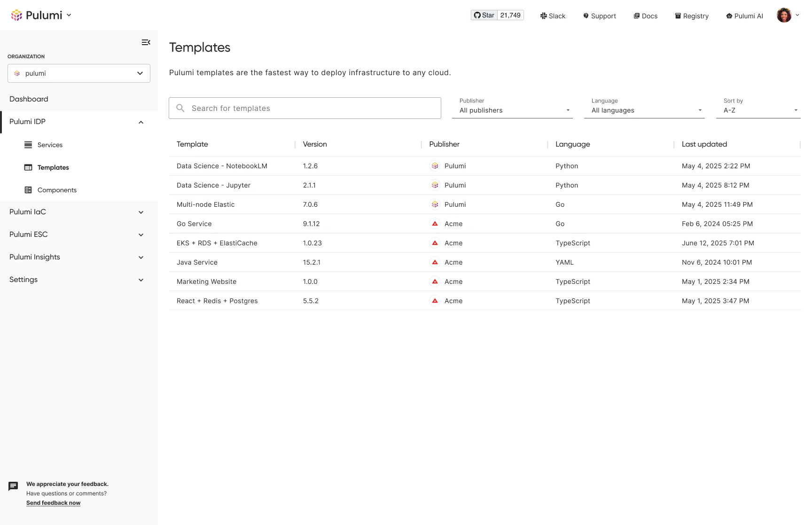The width and height of the screenshot is (812, 525).
Task: Click the Components icon in the sidebar
Action: pos(28,190)
